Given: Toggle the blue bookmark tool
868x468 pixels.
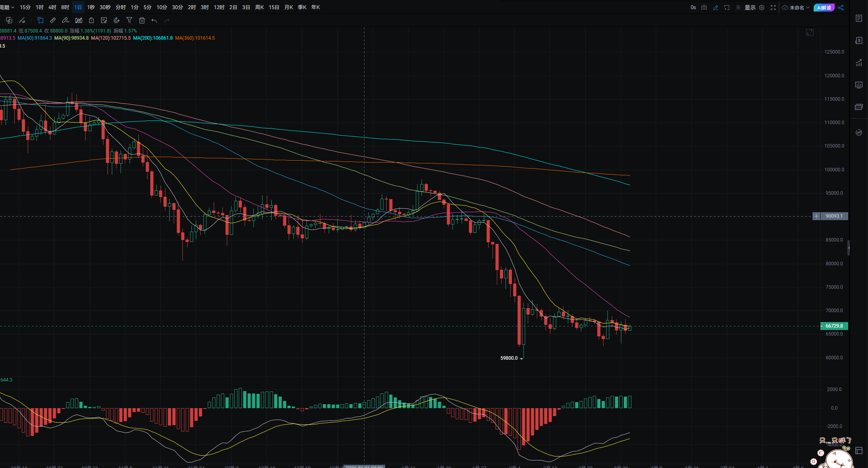Looking at the screenshot, I should point(40,20).
